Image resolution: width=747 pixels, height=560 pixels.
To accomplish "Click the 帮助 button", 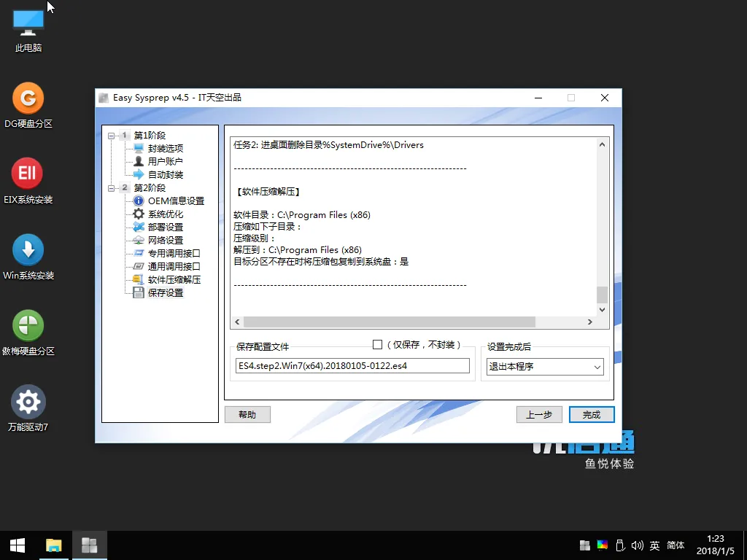I will 248,414.
